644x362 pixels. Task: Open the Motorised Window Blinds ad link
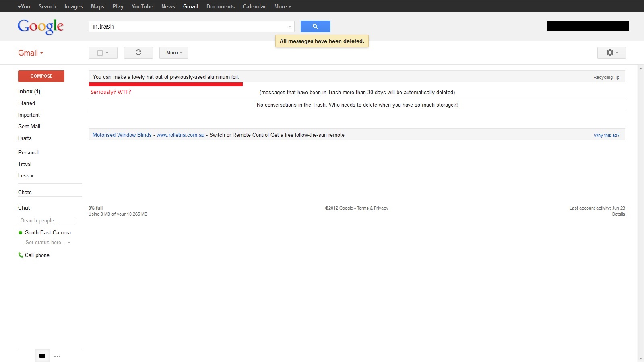(x=122, y=135)
